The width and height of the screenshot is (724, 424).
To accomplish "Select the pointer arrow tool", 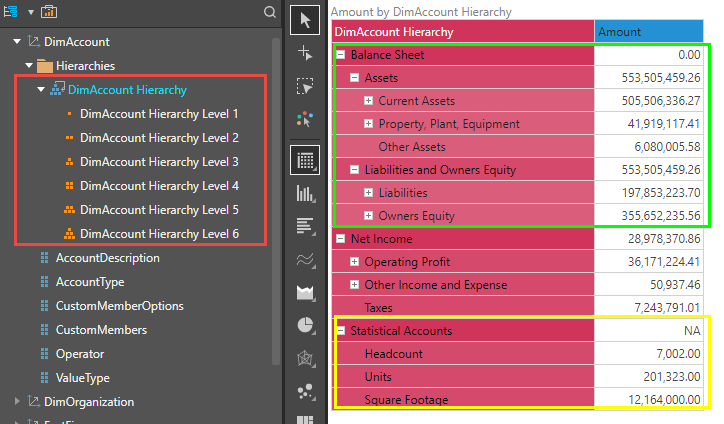I will [x=306, y=18].
